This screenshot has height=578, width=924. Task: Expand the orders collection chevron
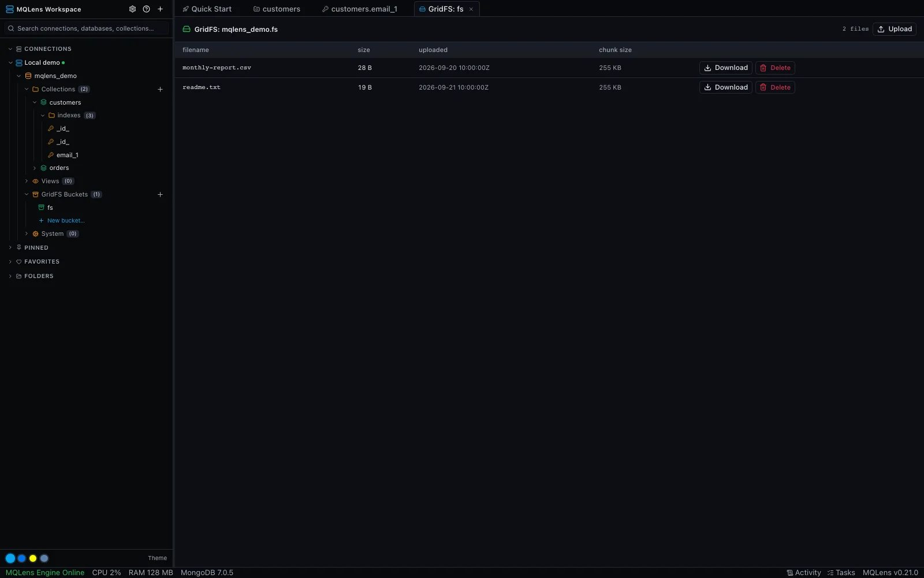35,168
